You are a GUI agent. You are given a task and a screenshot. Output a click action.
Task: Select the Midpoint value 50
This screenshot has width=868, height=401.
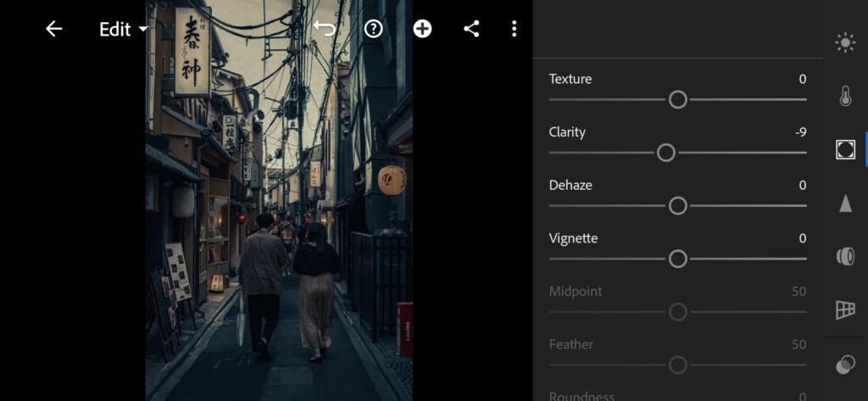point(798,292)
